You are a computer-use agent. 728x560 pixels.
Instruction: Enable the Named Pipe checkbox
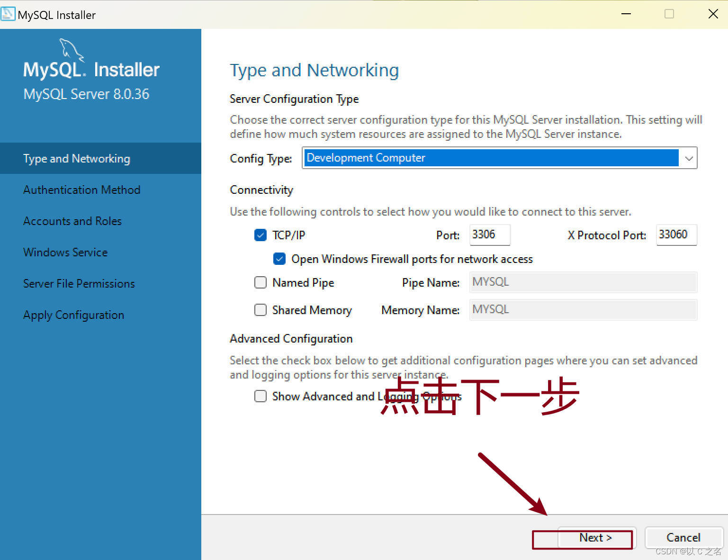click(x=261, y=282)
